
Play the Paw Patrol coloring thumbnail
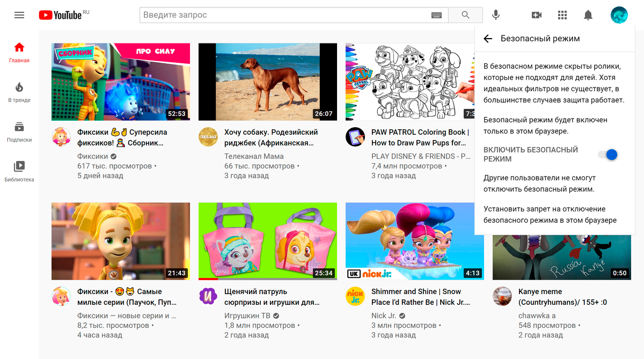(410, 82)
